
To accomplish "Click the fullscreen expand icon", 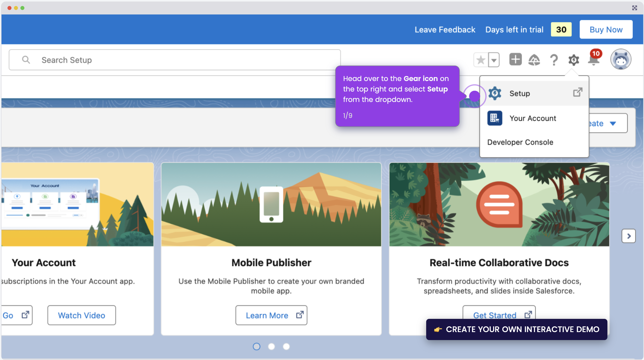I will click(635, 8).
